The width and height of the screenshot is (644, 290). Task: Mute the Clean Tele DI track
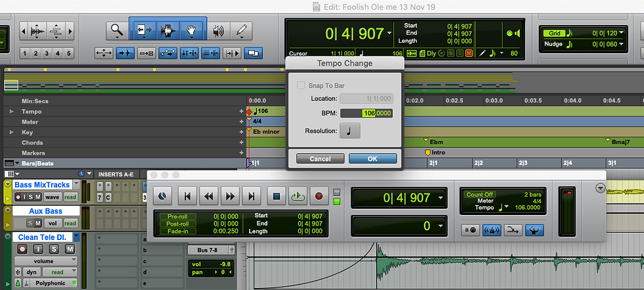(70, 249)
